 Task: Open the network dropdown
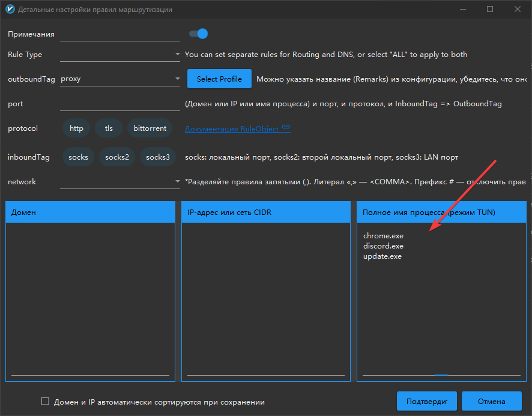coord(119,181)
